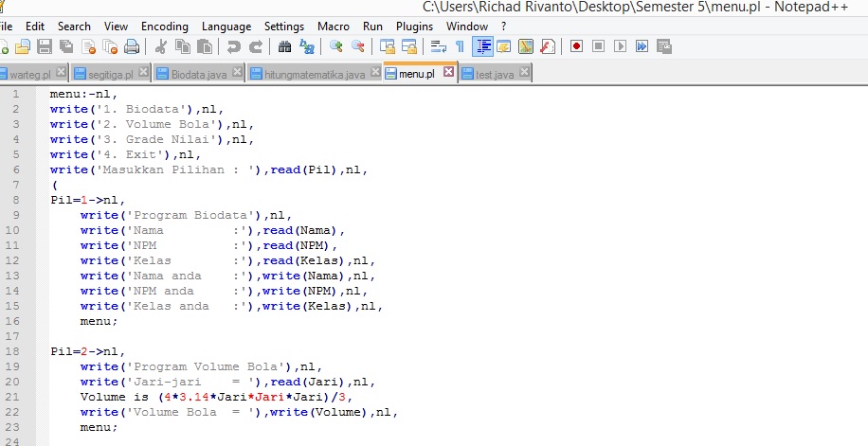The width and height of the screenshot is (868, 446).
Task: Click the Save recorded macro icon
Action: click(x=664, y=46)
